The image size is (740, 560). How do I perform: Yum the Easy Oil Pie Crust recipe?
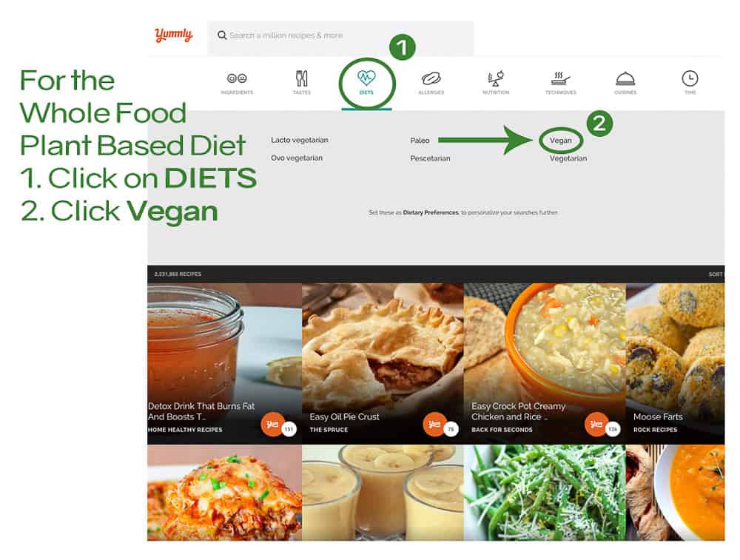(x=434, y=424)
